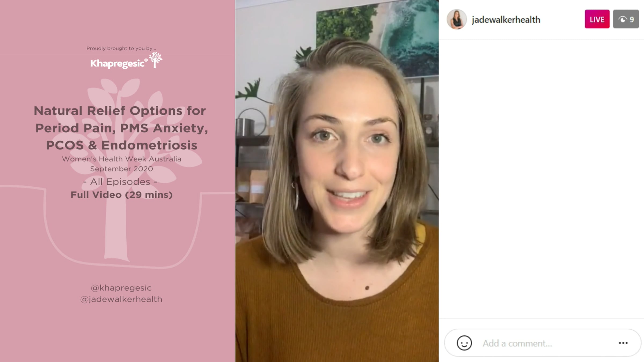Click the live video of the presenter
The image size is (644, 362).
337,181
